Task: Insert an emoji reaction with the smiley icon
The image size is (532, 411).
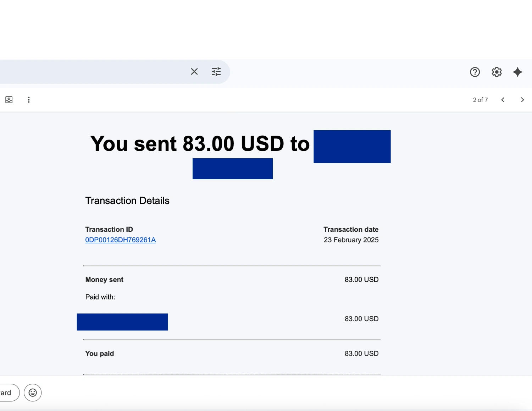Action: (x=32, y=393)
